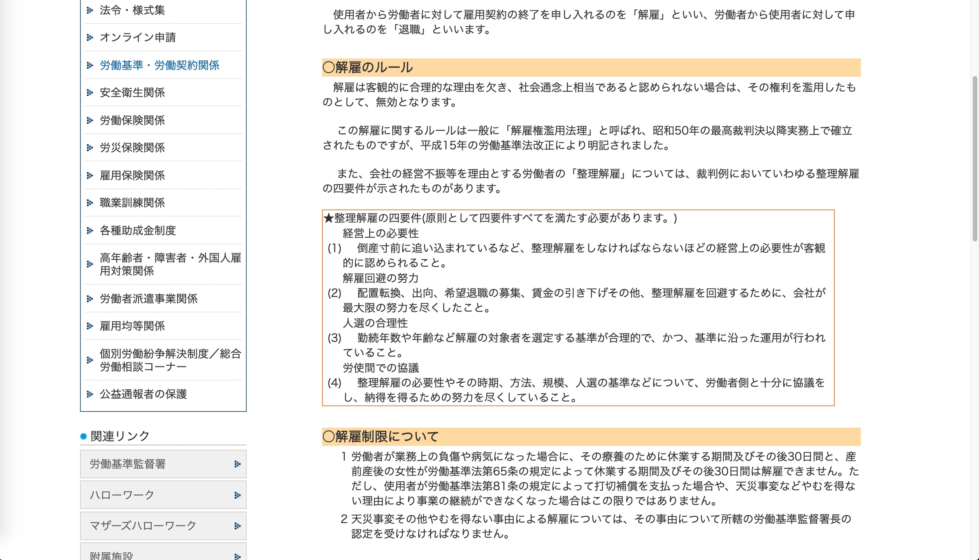Open 労働者派遣事業関係 in the sidebar

(148, 299)
